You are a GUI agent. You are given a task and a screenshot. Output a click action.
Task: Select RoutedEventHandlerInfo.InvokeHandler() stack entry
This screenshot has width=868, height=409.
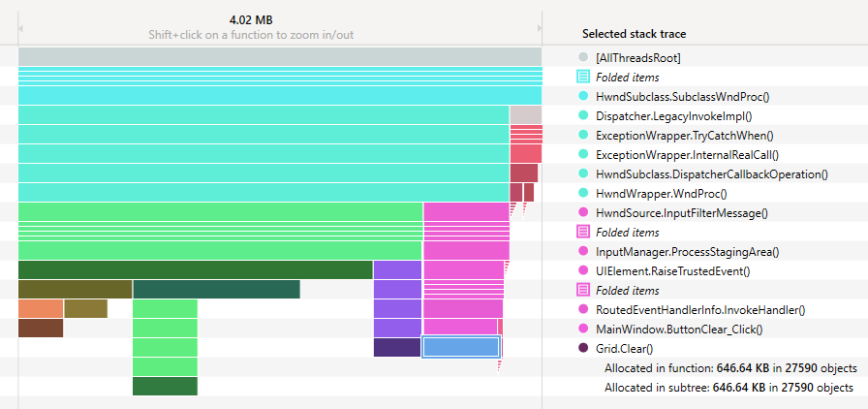700,309
